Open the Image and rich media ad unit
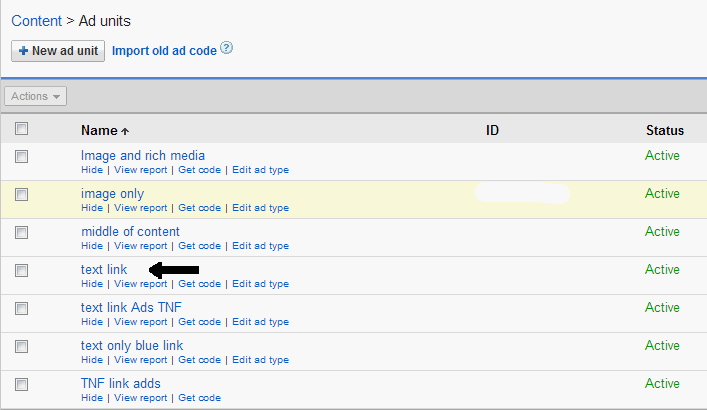Viewport: 707px width, 410px height. click(x=143, y=156)
